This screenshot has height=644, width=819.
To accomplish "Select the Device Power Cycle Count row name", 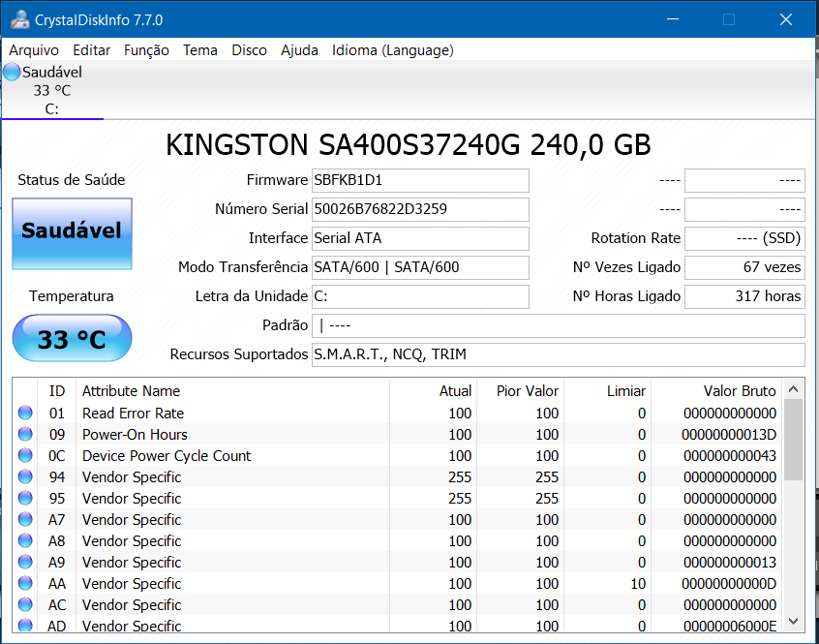I will [x=167, y=456].
